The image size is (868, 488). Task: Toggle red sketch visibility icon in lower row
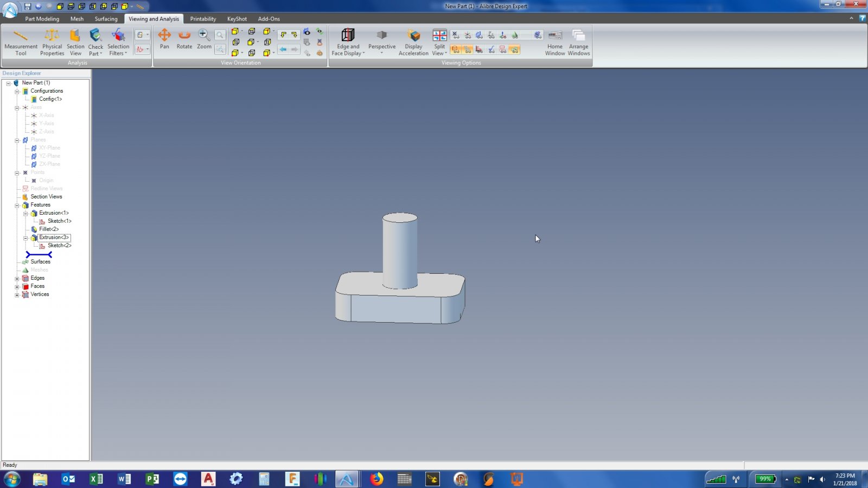[x=479, y=49]
